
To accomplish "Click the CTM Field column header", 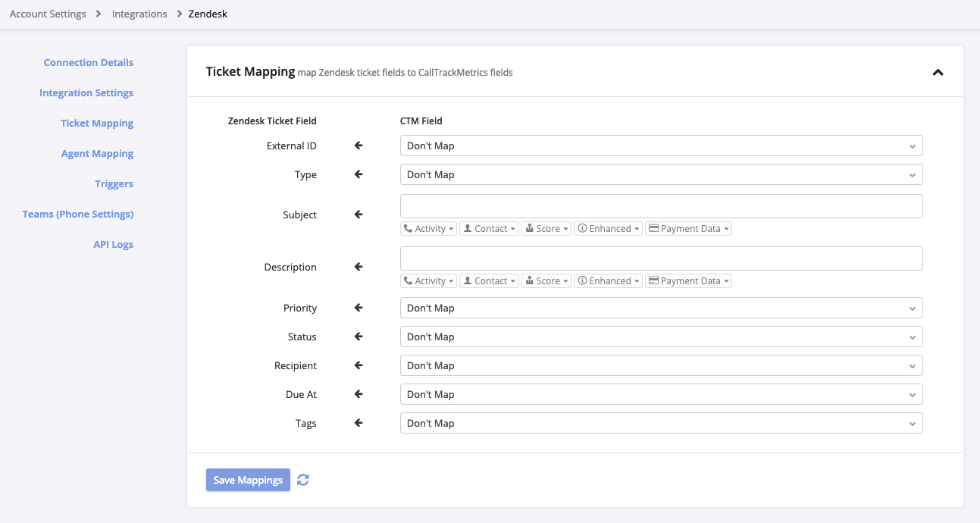I will point(421,121).
